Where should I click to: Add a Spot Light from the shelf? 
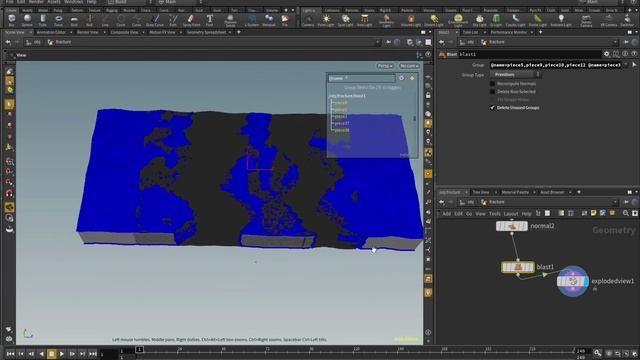(x=345, y=20)
